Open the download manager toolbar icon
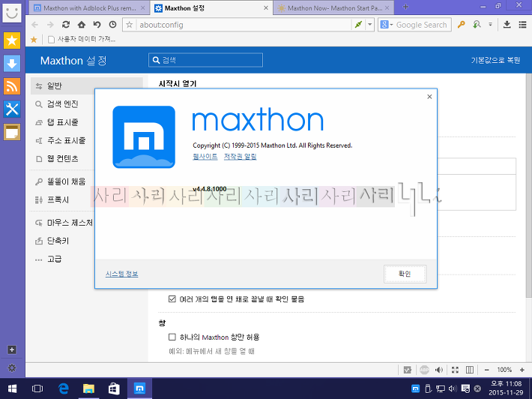 (x=507, y=25)
